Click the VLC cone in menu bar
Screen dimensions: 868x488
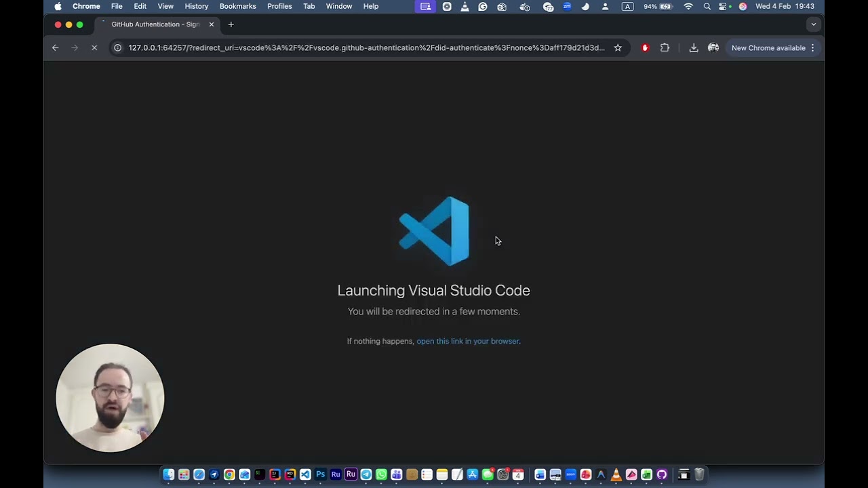point(465,6)
